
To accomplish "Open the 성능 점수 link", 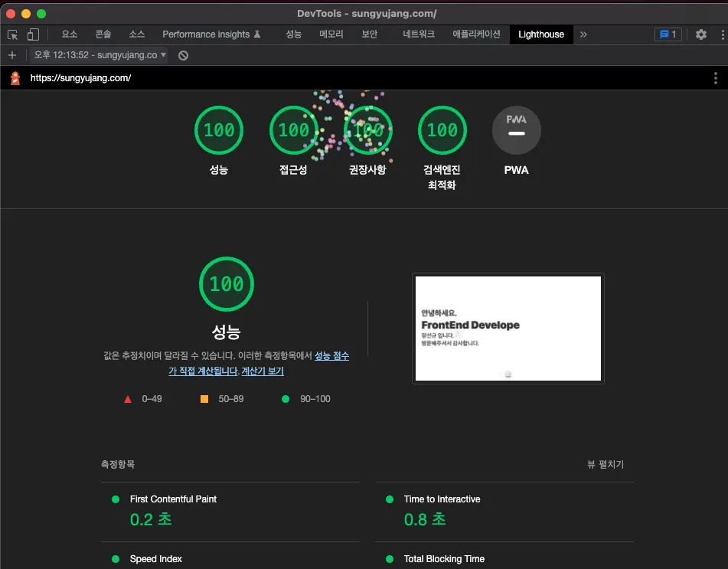I will click(x=332, y=355).
